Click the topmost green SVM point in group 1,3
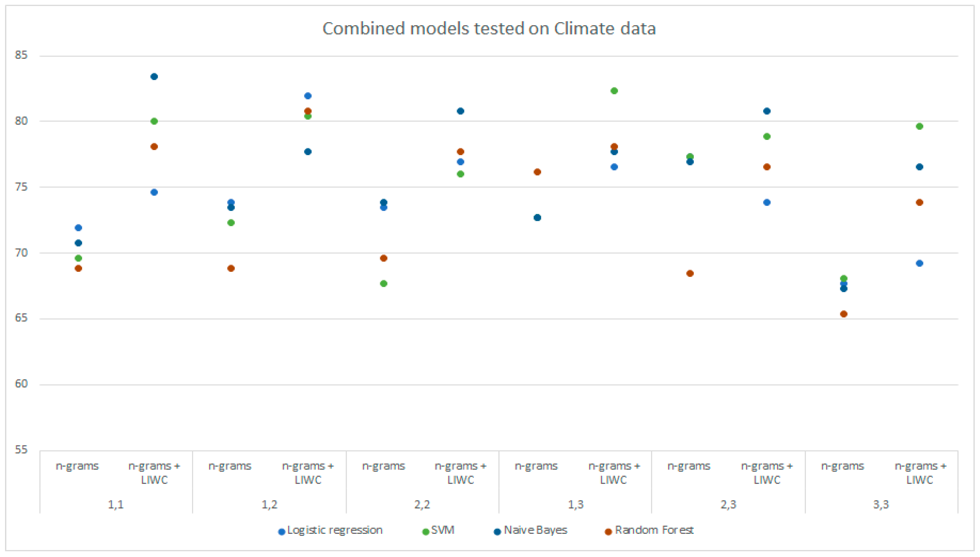This screenshot has width=980, height=557. tap(614, 91)
